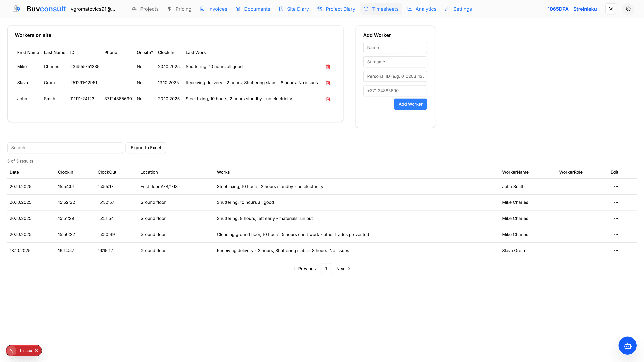Click the Settings wrench icon
This screenshot has height=362, width=644.
tap(447, 9)
